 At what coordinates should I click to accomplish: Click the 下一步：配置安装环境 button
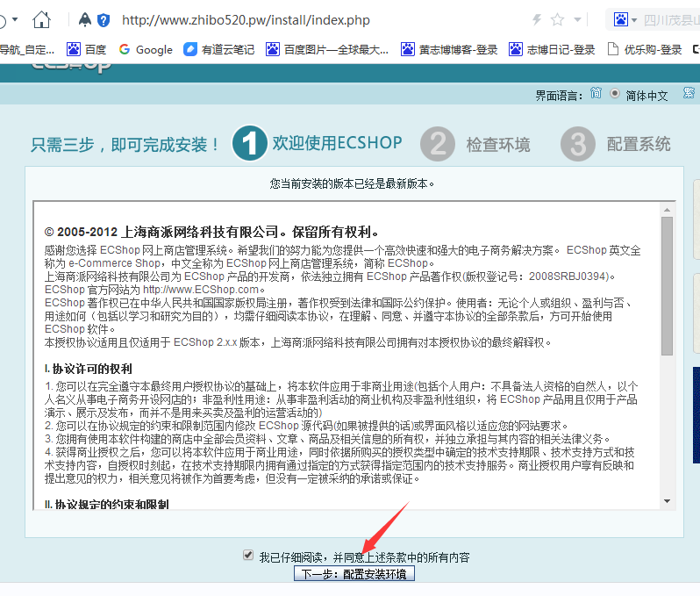(x=354, y=574)
